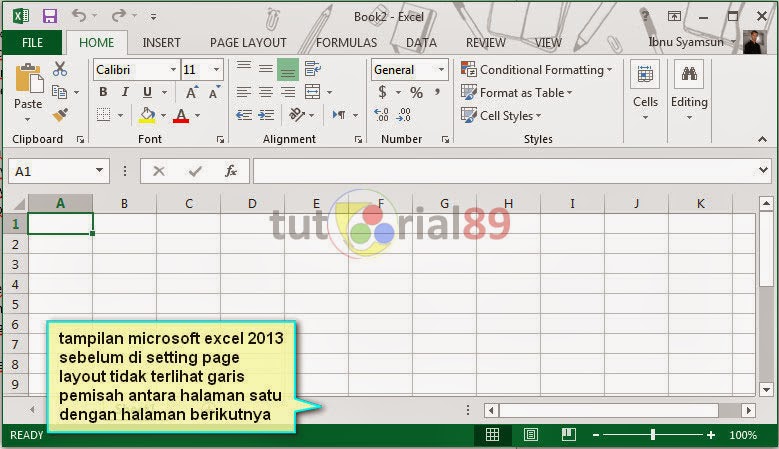Apply Percent Style format
This screenshot has width=779, height=449.
pos(416,92)
